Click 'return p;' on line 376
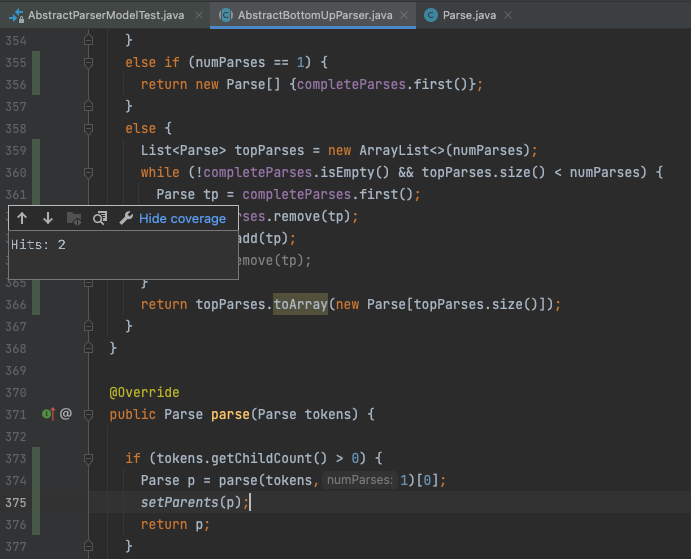 click(x=175, y=524)
